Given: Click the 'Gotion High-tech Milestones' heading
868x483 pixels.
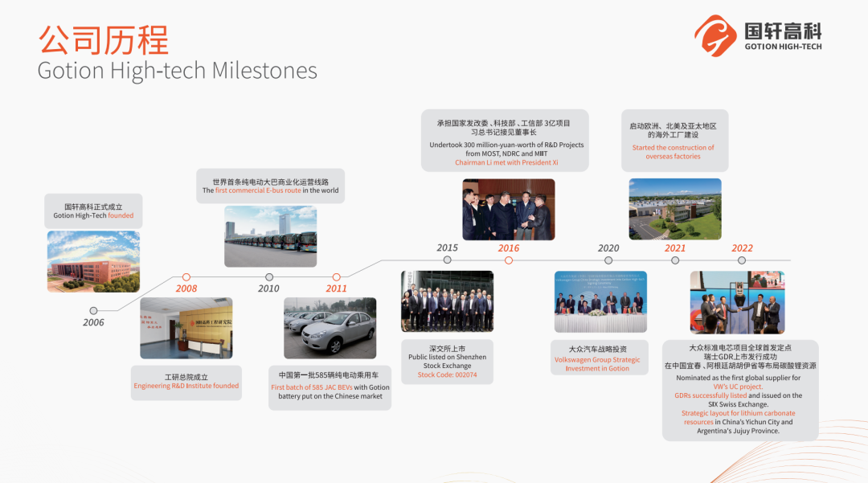Looking at the screenshot, I should click(177, 71).
